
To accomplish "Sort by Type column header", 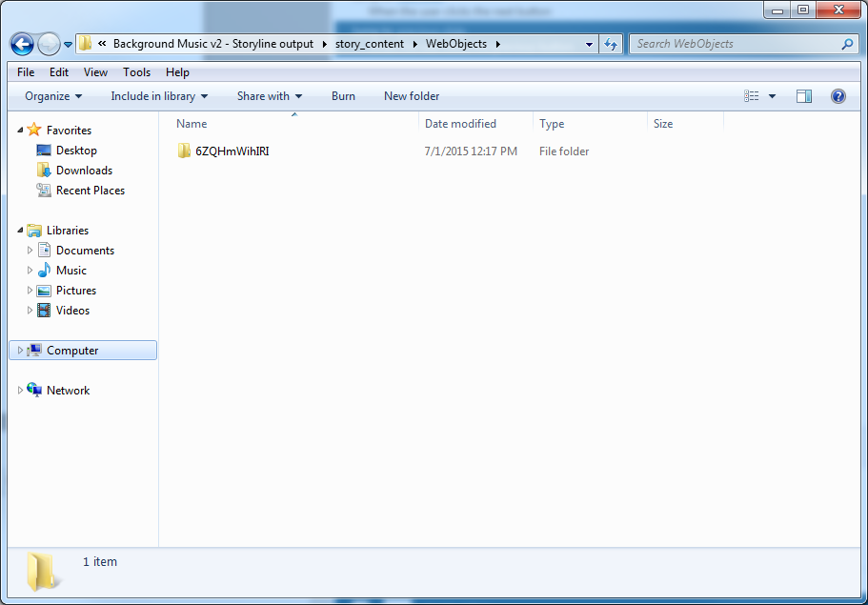I will click(552, 124).
